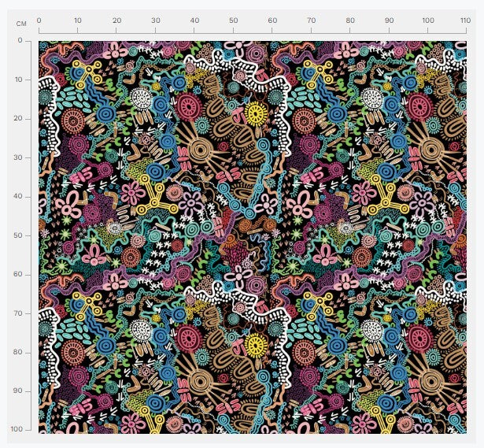This screenshot has width=484, height=448.
Task: Click 80 on the vertical ruler
Action: tap(18, 352)
